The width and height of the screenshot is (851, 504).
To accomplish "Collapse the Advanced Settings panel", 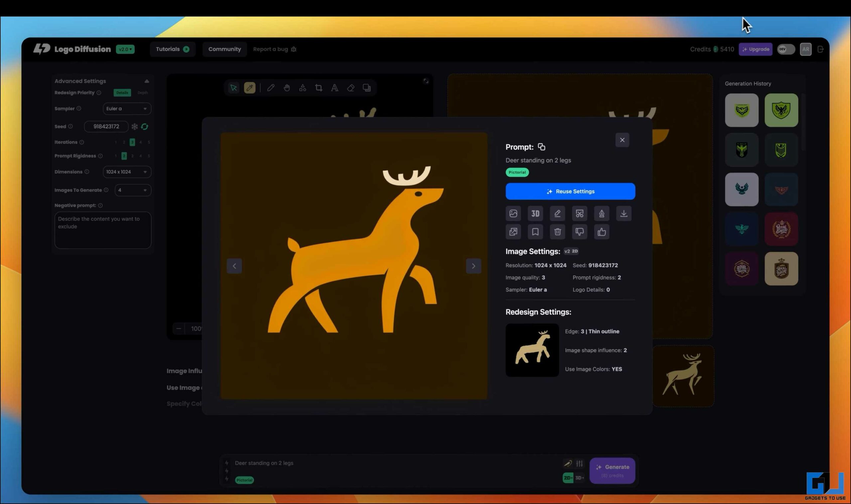I will (x=146, y=81).
